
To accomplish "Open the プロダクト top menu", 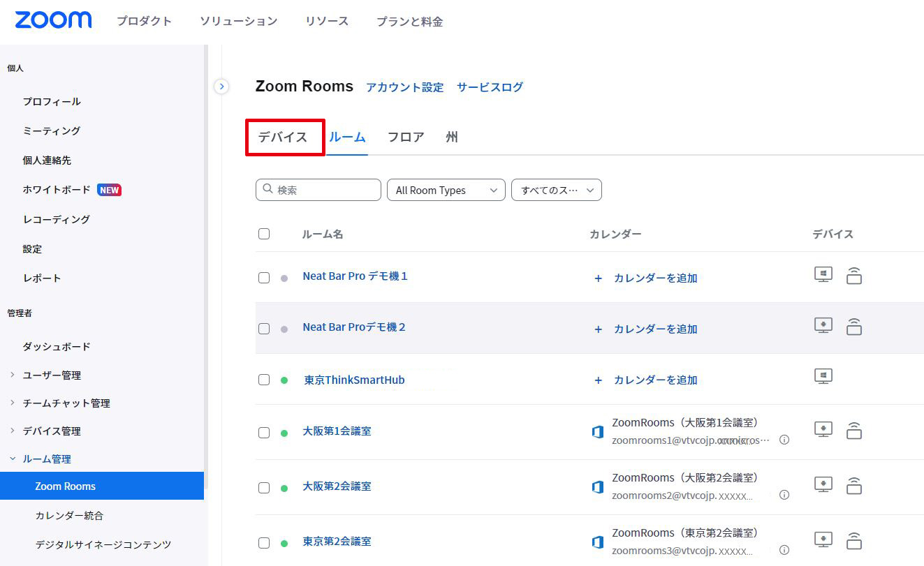I will 144,21.
